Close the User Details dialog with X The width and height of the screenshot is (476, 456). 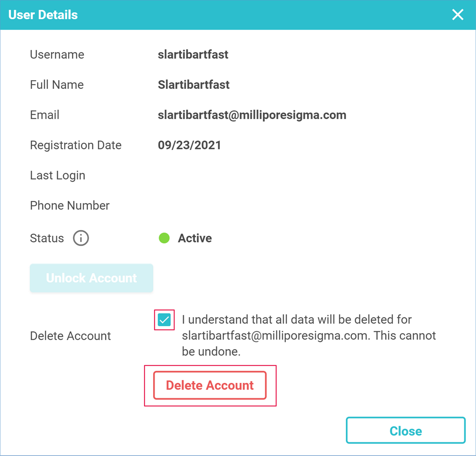(x=457, y=15)
